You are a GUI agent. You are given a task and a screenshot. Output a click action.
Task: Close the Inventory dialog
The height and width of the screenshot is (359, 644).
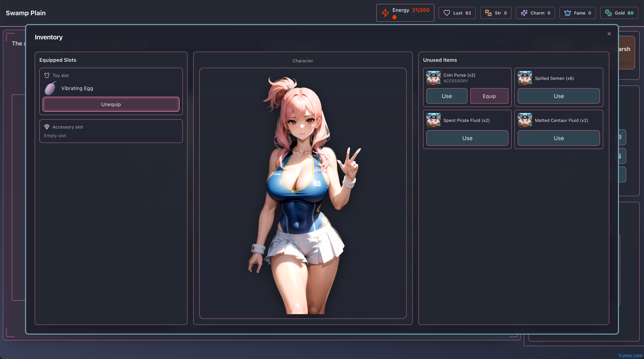[609, 34]
